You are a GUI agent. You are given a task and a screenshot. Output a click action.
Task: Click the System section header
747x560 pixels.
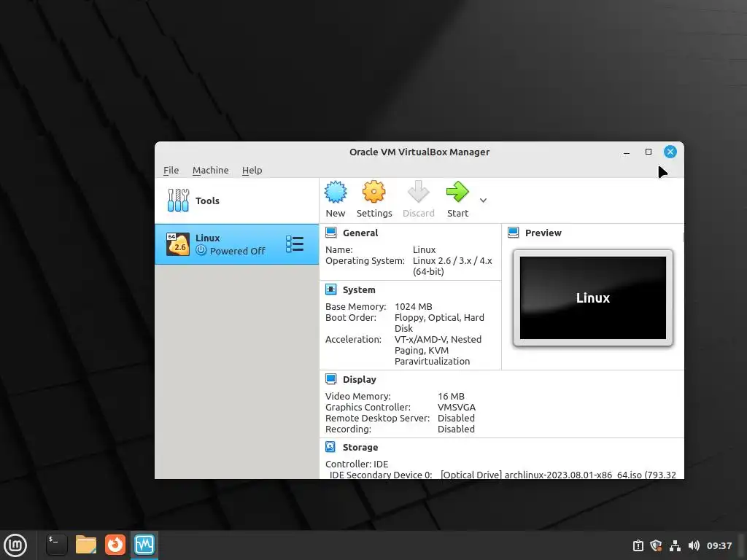pyautogui.click(x=359, y=290)
